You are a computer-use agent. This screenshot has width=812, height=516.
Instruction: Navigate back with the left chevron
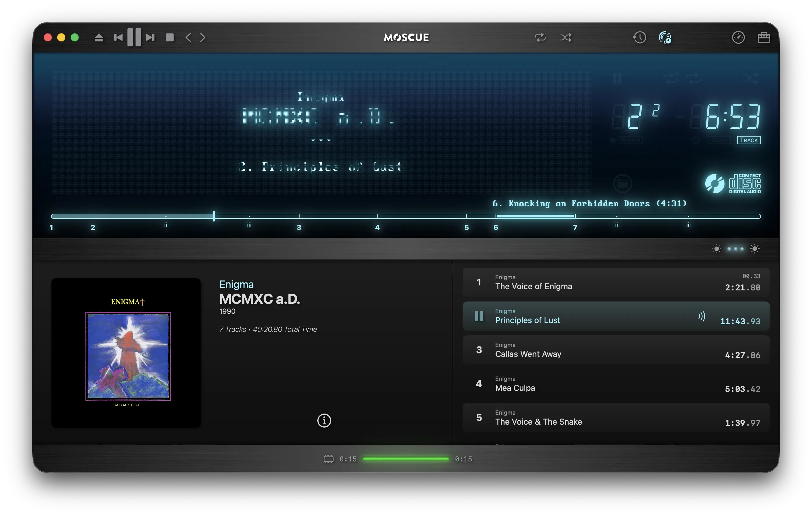pos(188,37)
